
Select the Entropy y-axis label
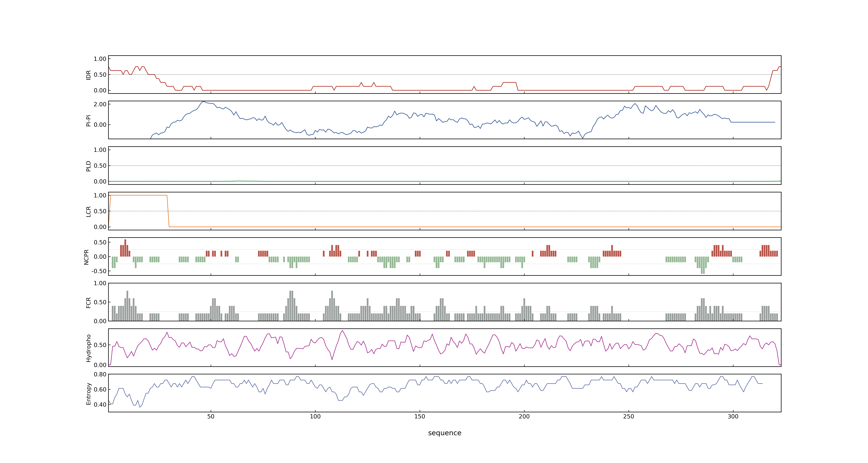pos(88,393)
